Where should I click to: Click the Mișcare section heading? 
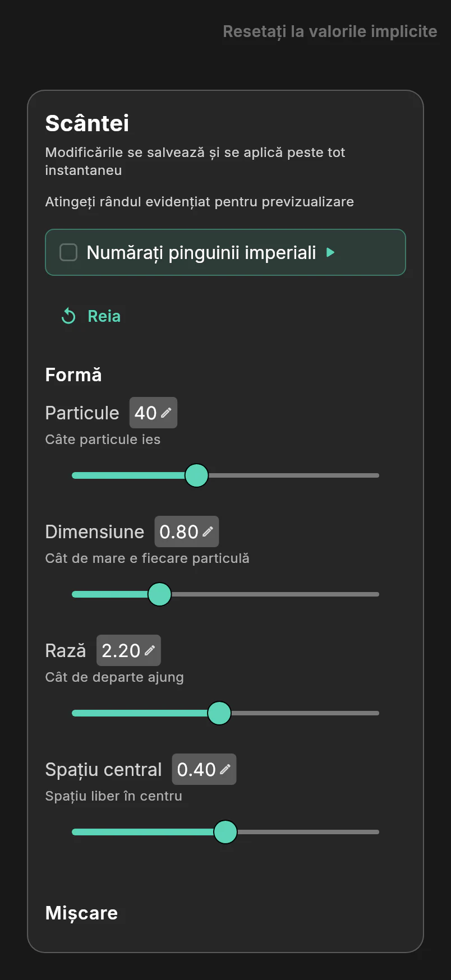81,913
